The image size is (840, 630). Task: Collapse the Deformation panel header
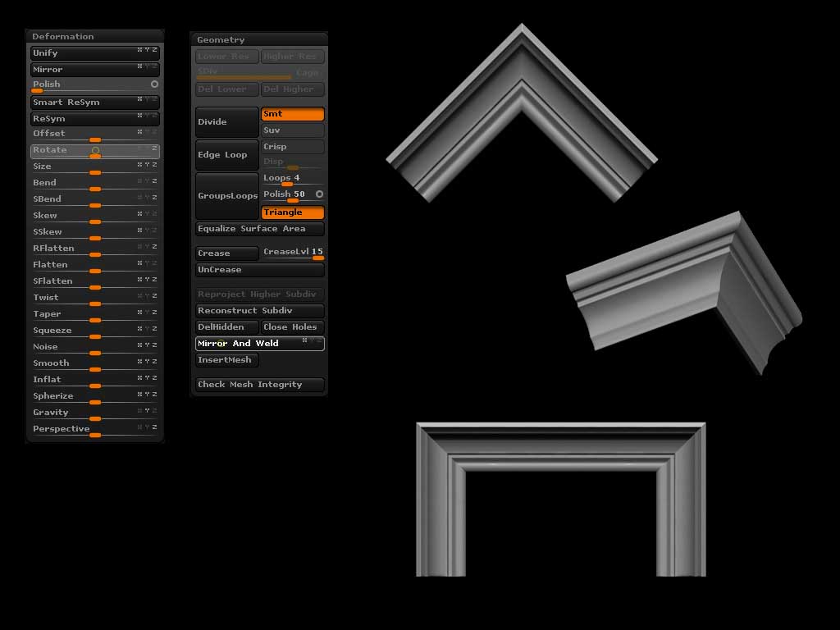(63, 36)
